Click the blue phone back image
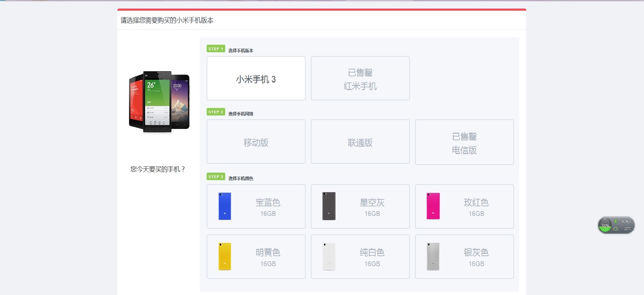This screenshot has height=295, width=644. coord(225,206)
